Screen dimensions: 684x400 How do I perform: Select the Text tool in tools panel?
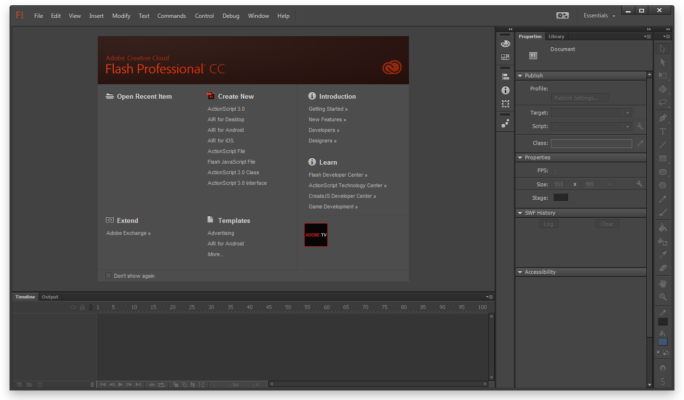663,131
